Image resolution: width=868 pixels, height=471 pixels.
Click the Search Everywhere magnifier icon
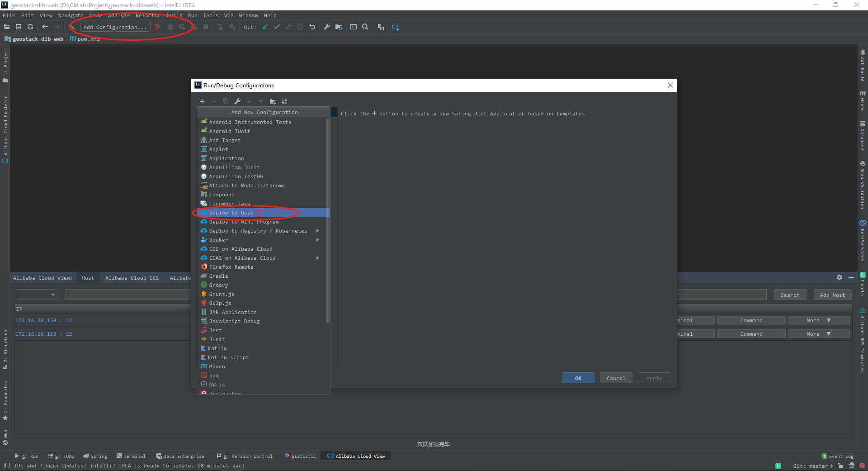pyautogui.click(x=365, y=27)
